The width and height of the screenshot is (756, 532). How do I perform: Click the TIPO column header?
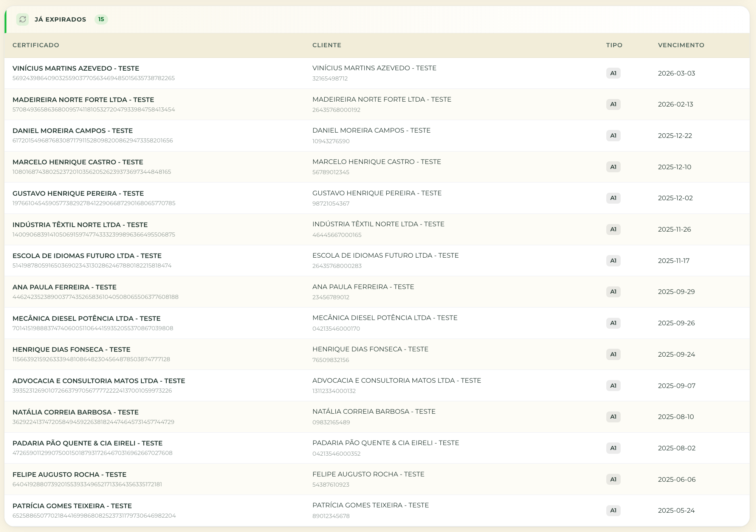click(x=614, y=45)
